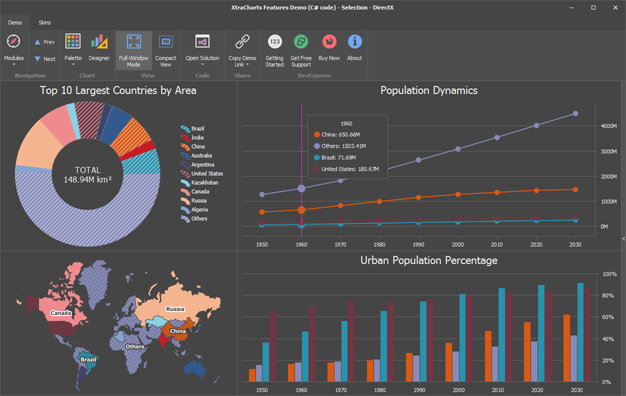Click the Buy Now icon

[x=329, y=42]
